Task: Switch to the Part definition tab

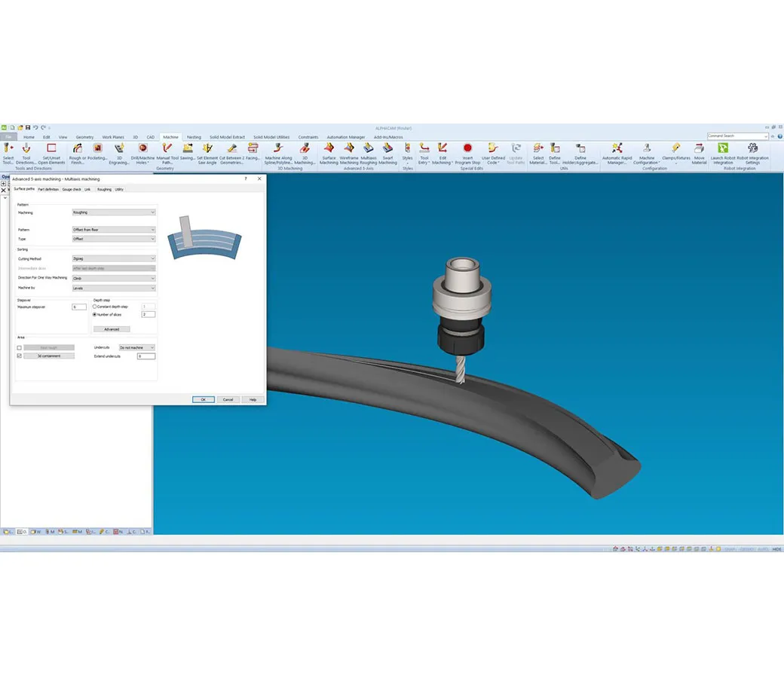Action: pos(48,189)
